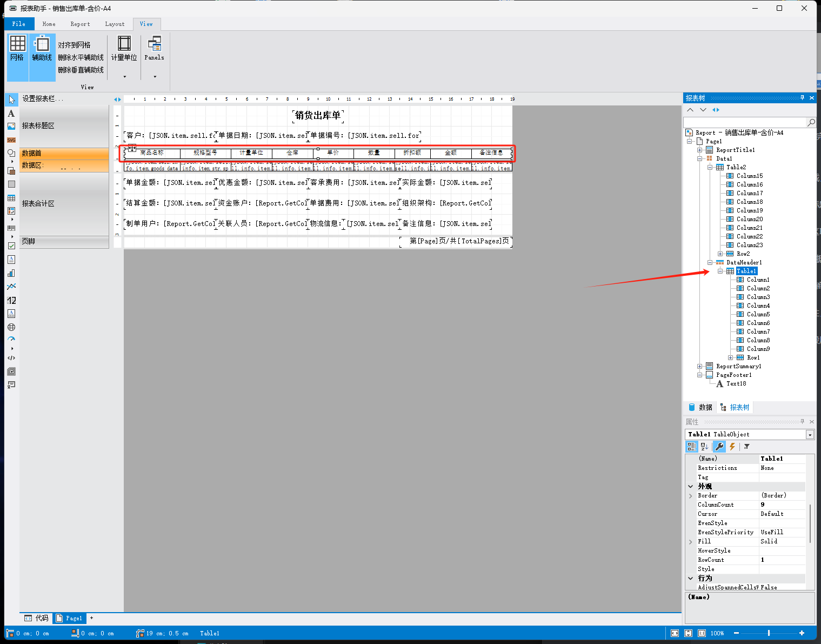Click the zoom in plus button
Image resolution: width=821 pixels, height=644 pixels.
coord(802,633)
